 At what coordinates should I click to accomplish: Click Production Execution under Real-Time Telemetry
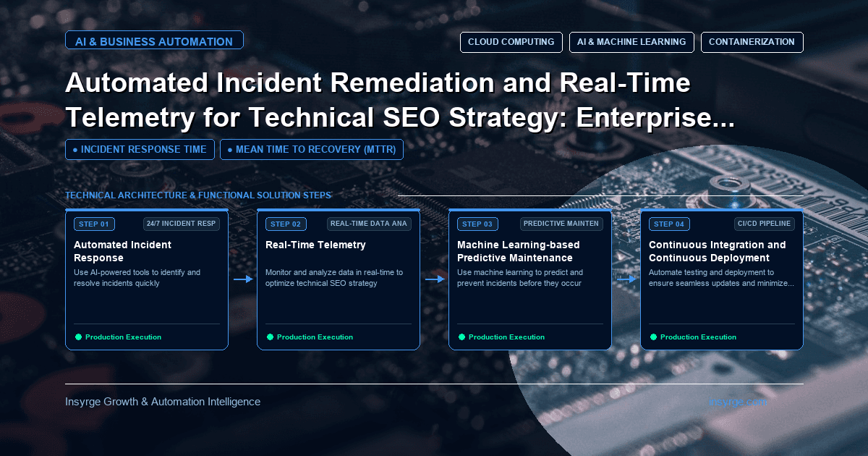[x=315, y=337]
